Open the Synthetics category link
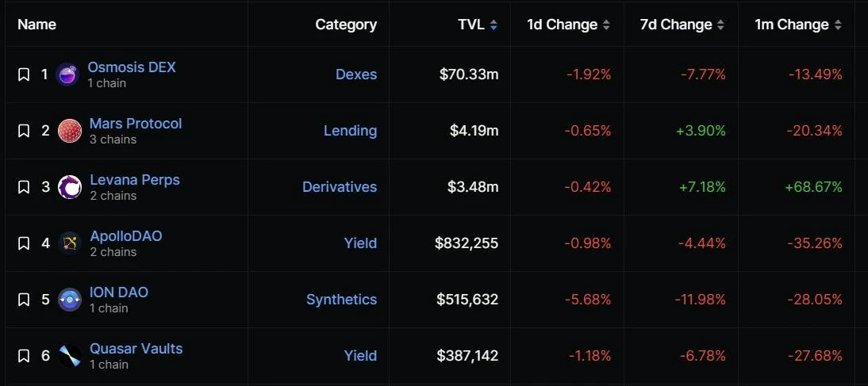The image size is (868, 386). (x=341, y=300)
